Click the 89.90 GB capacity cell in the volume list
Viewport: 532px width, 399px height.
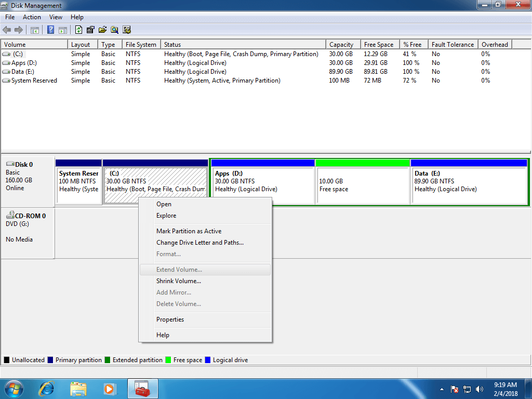pyautogui.click(x=341, y=72)
